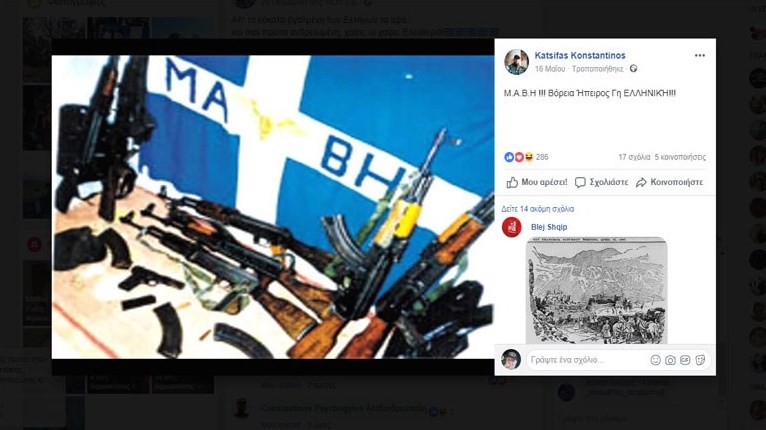Viewport: 766px width, 430px height.
Task: Expand Δείτε 14 ακόμη σχόλια
Action: 537,209
